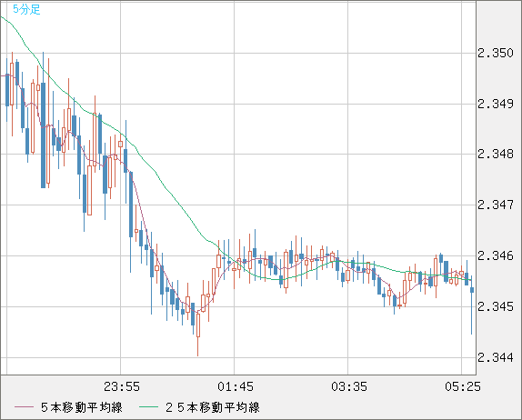This screenshot has height=420, width=522.
Task: Click the 2.344 price axis label
Action: (496, 358)
